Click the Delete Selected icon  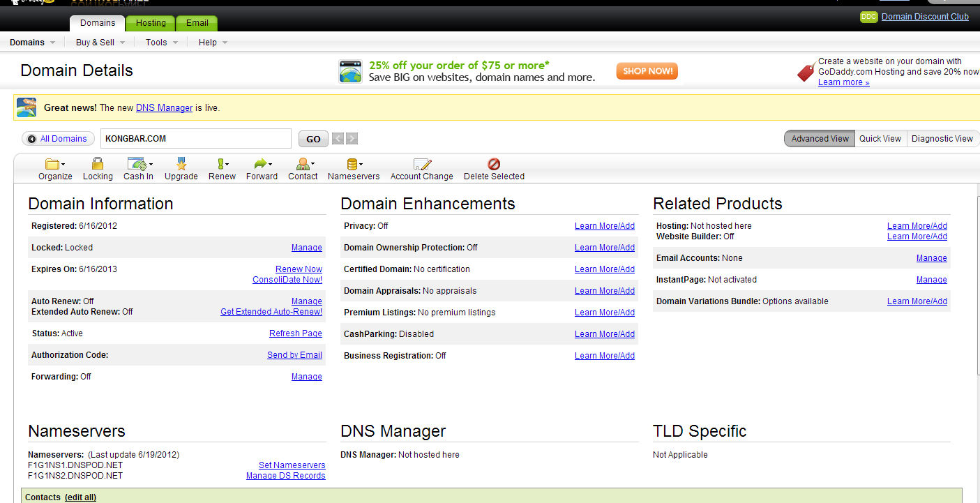494,164
